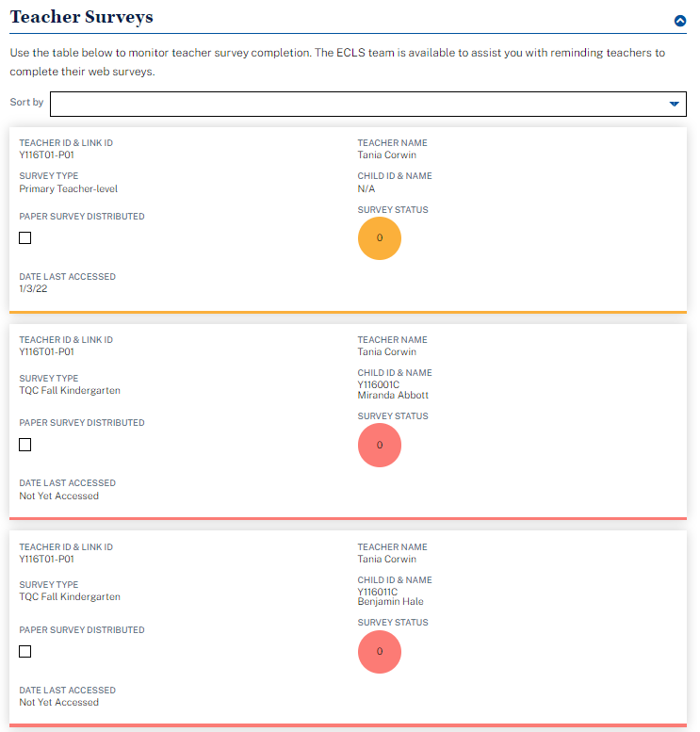The image size is (700, 732).
Task: Check Paper Survey Distributed for Benjamin Hale
Action: point(25,651)
